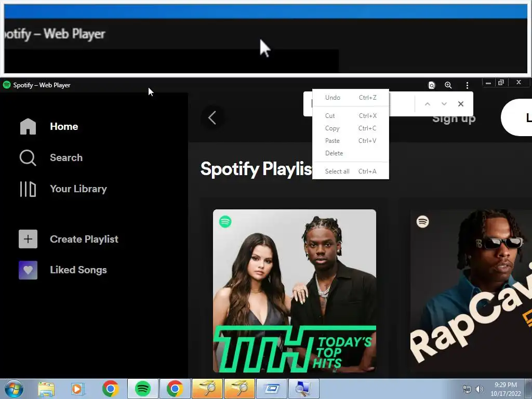Viewport: 532px width, 399px height.
Task: Click the Sign up button
Action: 454,119
